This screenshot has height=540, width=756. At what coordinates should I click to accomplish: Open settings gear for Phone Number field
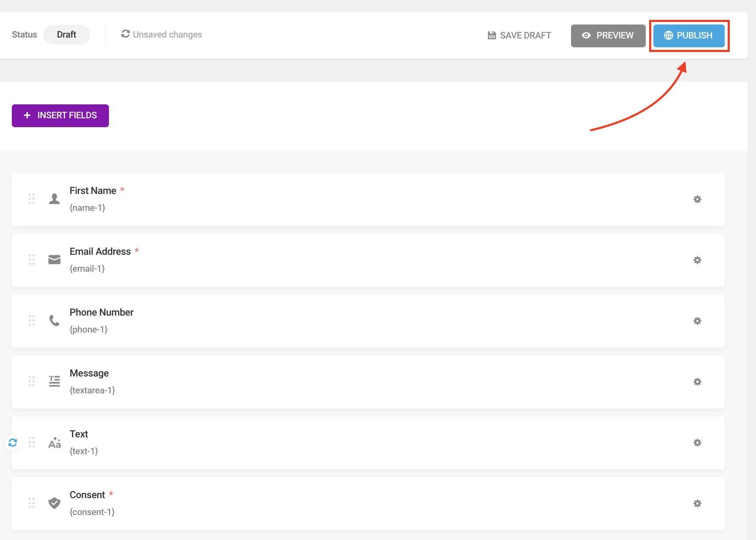697,321
